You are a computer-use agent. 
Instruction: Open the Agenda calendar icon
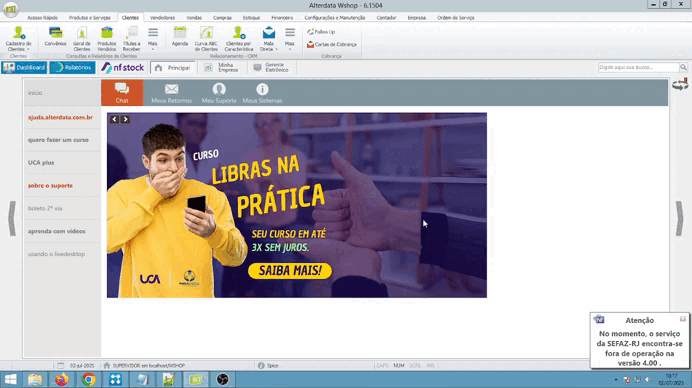click(x=180, y=37)
